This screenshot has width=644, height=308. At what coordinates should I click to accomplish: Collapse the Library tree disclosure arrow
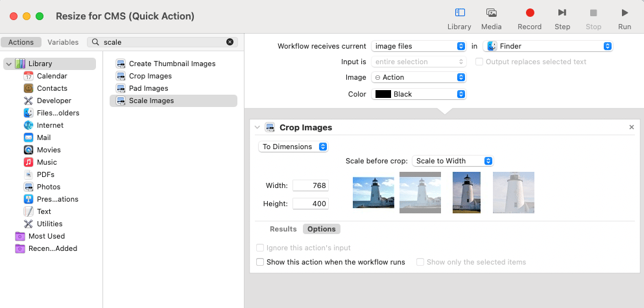click(8, 64)
